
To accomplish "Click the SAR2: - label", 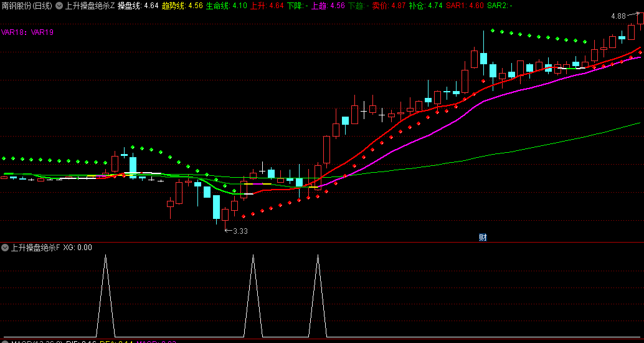I will (x=500, y=6).
